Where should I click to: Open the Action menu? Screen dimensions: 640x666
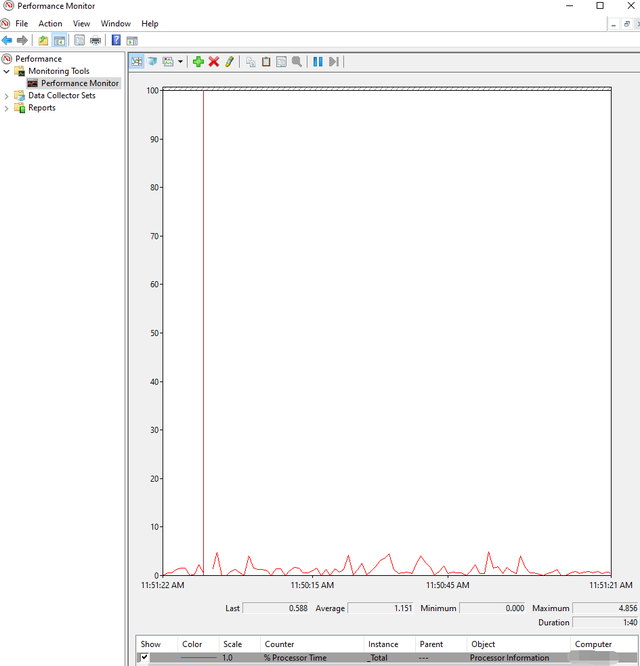click(x=50, y=24)
